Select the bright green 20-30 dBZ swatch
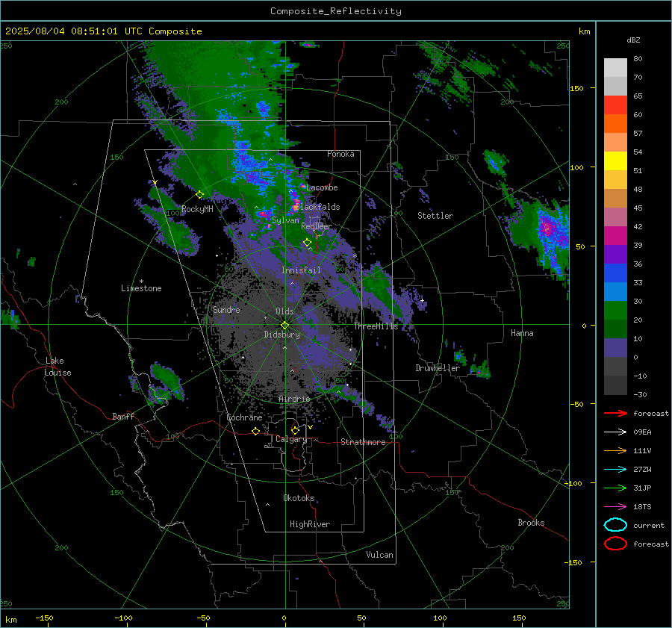 (615, 311)
